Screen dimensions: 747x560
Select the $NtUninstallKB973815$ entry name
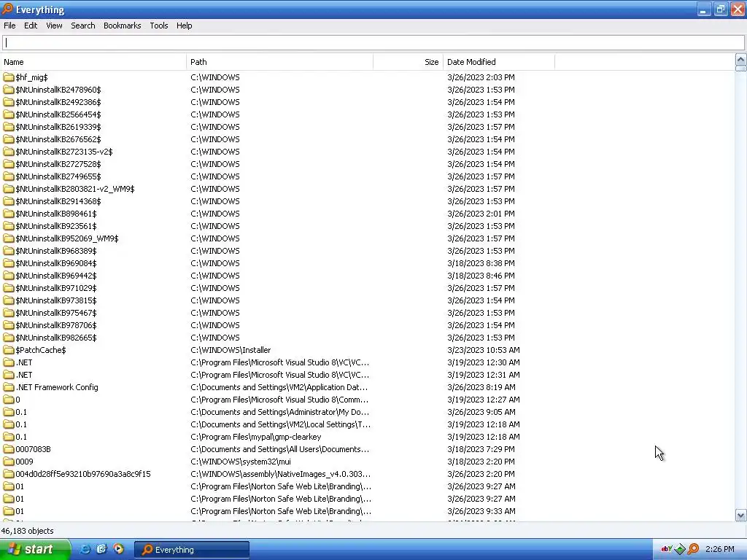[55, 300]
